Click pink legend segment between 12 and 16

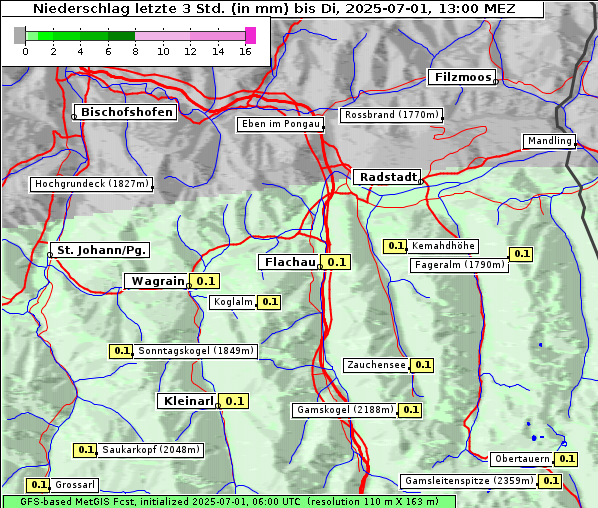tap(218, 36)
